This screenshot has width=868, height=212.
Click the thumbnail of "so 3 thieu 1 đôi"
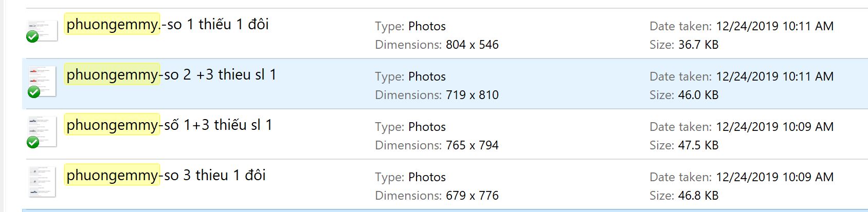(42, 181)
